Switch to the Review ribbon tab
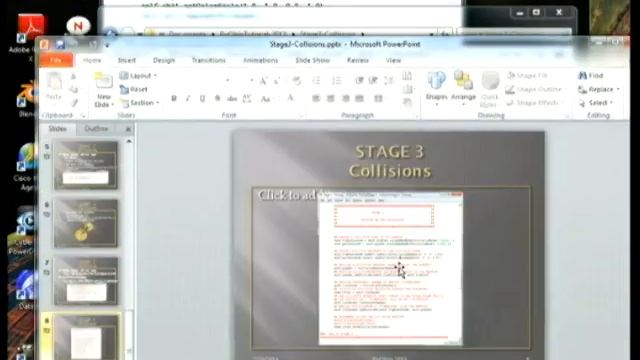This screenshot has height=360, width=640. tap(358, 60)
